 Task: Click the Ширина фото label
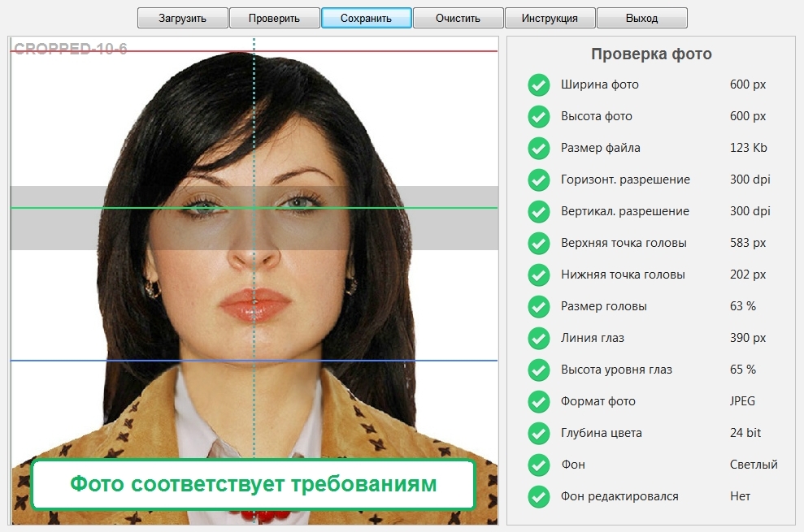pyautogui.click(x=599, y=84)
